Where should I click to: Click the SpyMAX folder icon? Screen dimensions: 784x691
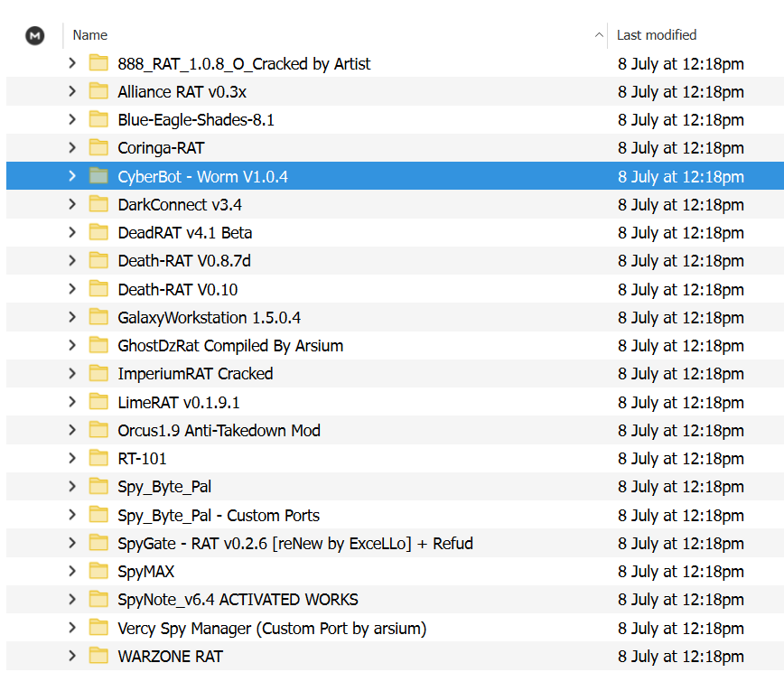pyautogui.click(x=98, y=571)
